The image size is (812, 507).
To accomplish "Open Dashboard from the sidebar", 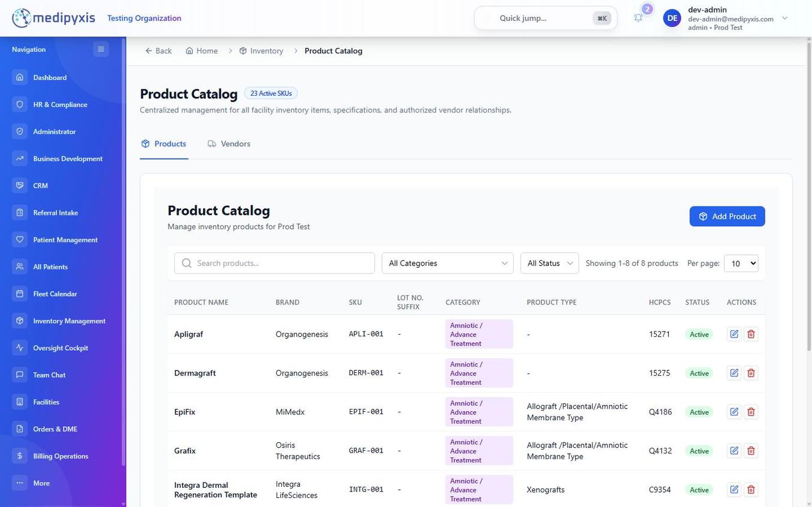I will click(50, 77).
